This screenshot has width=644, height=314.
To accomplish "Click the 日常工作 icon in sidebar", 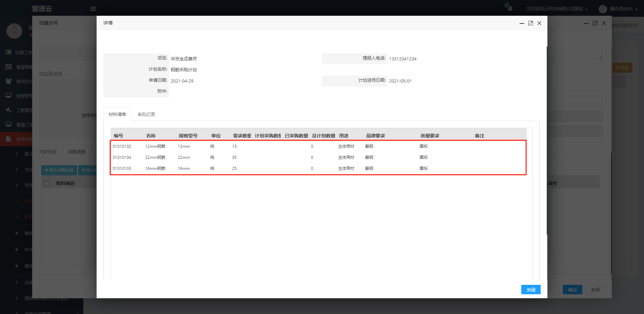I will (x=9, y=52).
